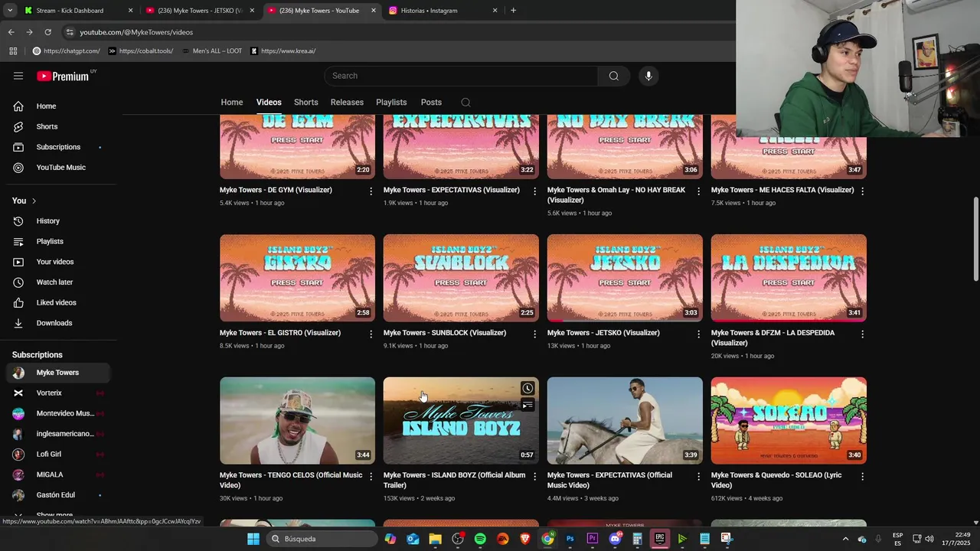Open Photoshop from the taskbar
Image resolution: width=980 pixels, height=551 pixels.
click(x=570, y=539)
